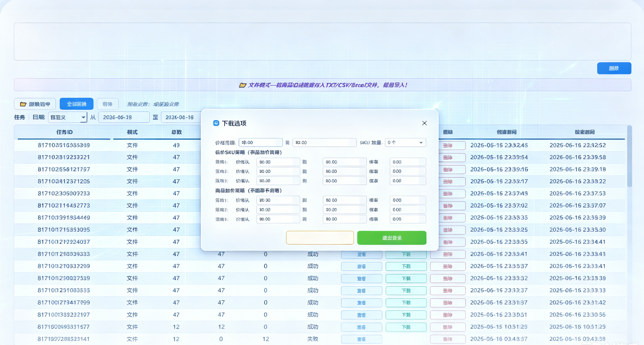Click product markup strategy 1 rate field
Image resolution: width=644 pixels, height=345 pixels.
coord(408,200)
